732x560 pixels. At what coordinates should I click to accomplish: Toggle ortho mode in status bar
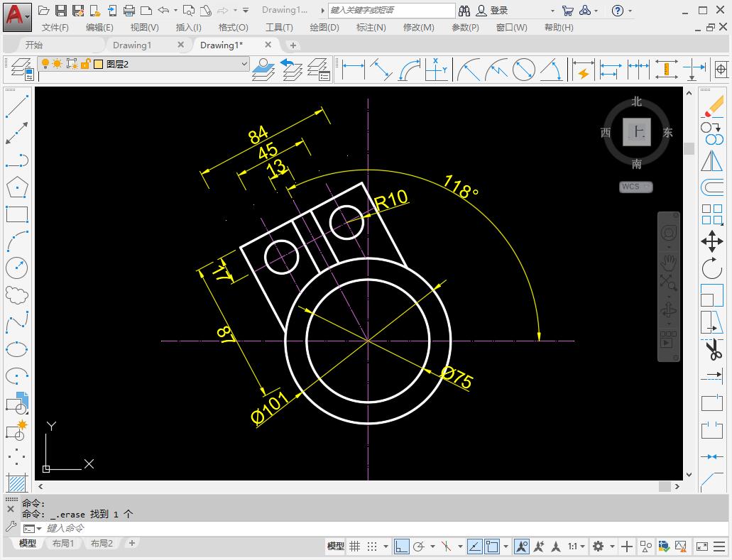click(x=403, y=547)
